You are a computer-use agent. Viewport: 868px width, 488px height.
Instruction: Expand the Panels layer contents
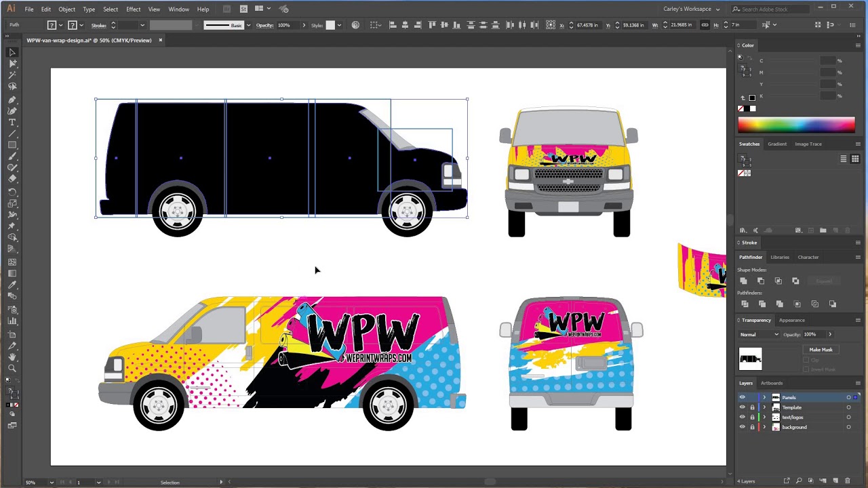click(x=764, y=398)
